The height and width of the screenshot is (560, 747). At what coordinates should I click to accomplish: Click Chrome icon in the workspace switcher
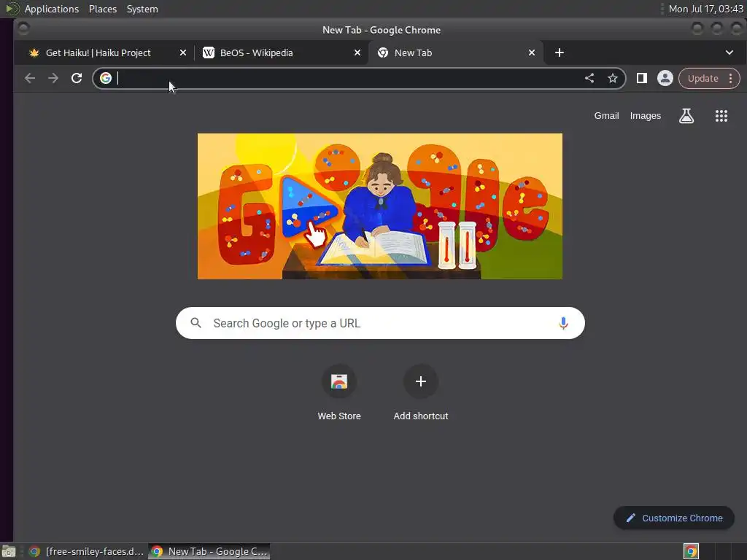(691, 551)
